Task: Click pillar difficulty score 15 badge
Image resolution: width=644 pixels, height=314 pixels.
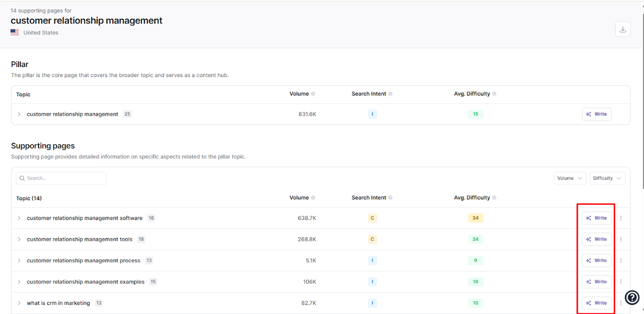Action: click(475, 114)
